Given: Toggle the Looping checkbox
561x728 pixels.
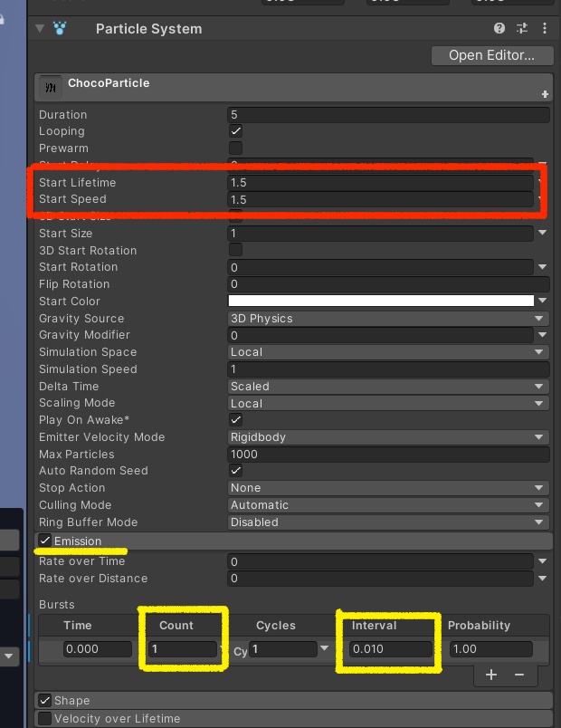Looking at the screenshot, I should click(x=236, y=131).
